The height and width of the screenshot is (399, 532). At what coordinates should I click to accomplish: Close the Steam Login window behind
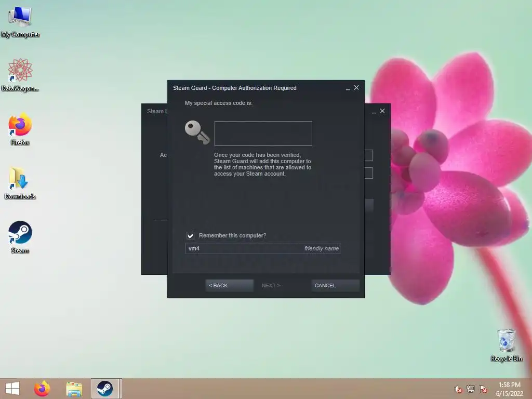[x=382, y=111]
